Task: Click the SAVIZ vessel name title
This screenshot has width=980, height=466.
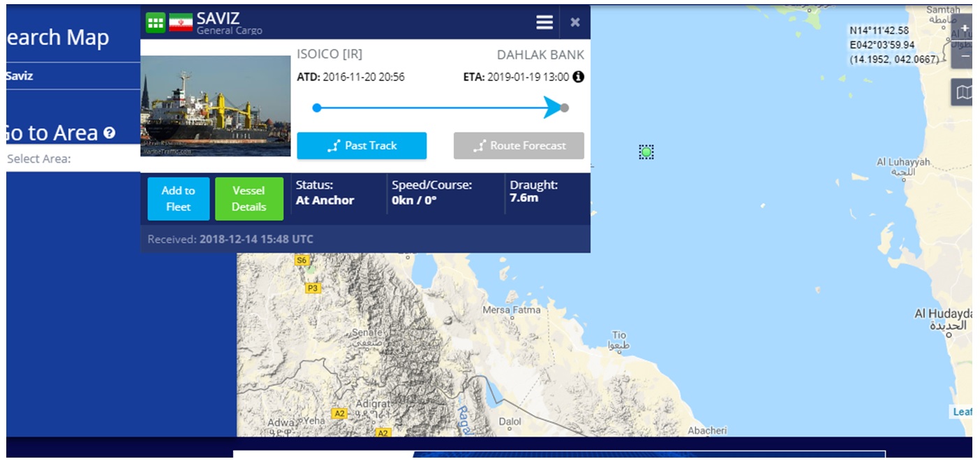Action: (218, 18)
